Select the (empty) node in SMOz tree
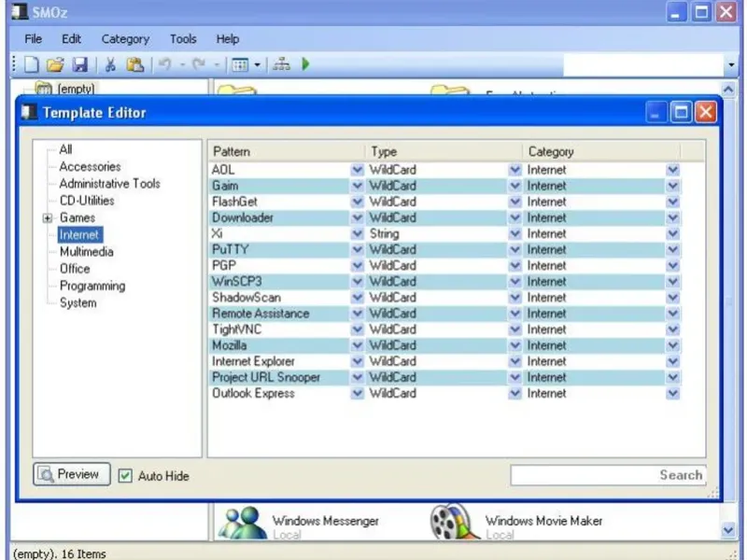747x560 pixels. pyautogui.click(x=76, y=89)
